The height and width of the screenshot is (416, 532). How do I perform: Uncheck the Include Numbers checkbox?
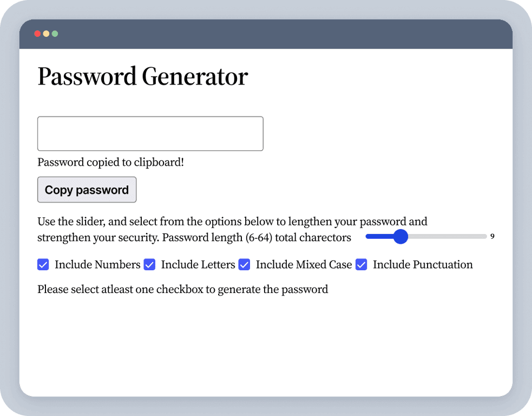43,264
